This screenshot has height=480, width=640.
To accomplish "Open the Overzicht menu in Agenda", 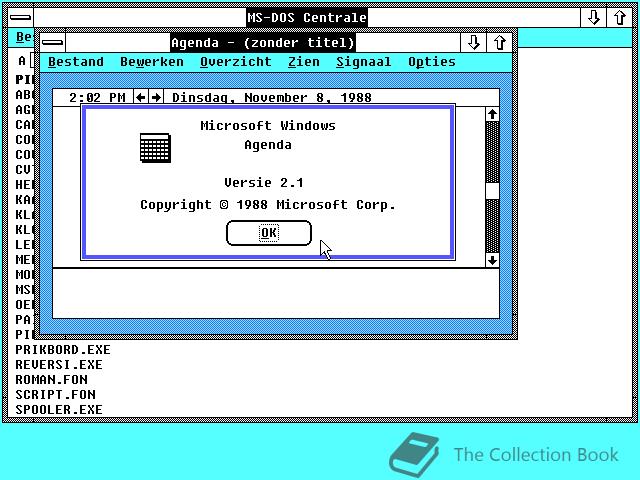I will click(236, 62).
